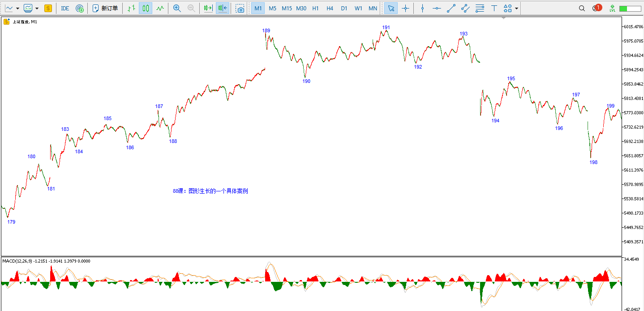This screenshot has width=644, height=311.
Task: Expand the chart type dropdown arrow
Action: pyautogui.click(x=17, y=8)
